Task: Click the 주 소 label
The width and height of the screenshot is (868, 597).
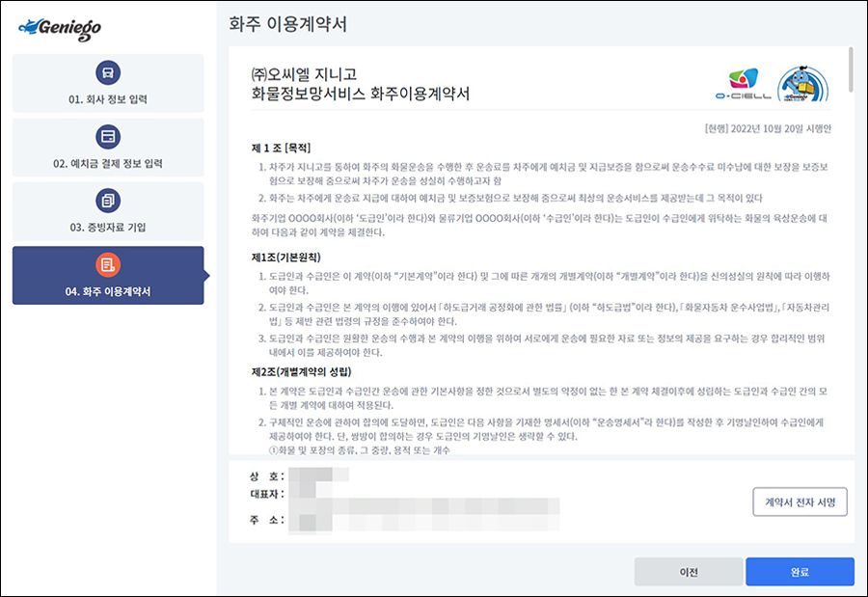Action: click(x=267, y=520)
